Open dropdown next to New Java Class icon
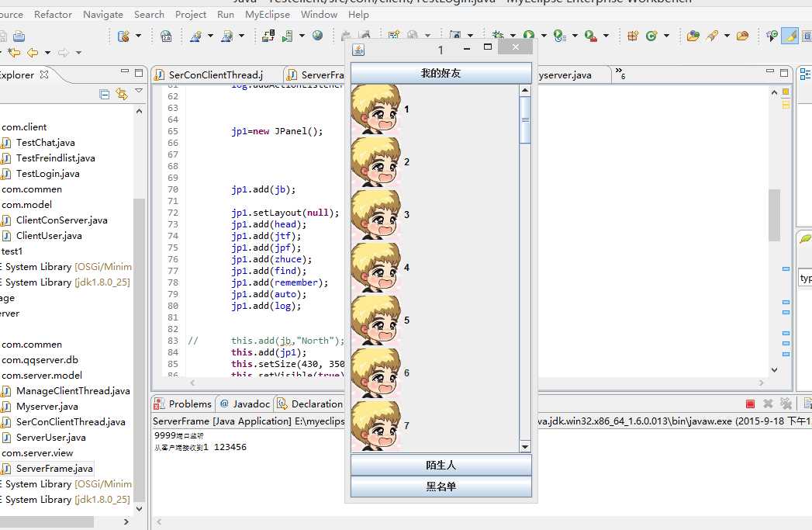The height and width of the screenshot is (530, 812). click(666, 36)
